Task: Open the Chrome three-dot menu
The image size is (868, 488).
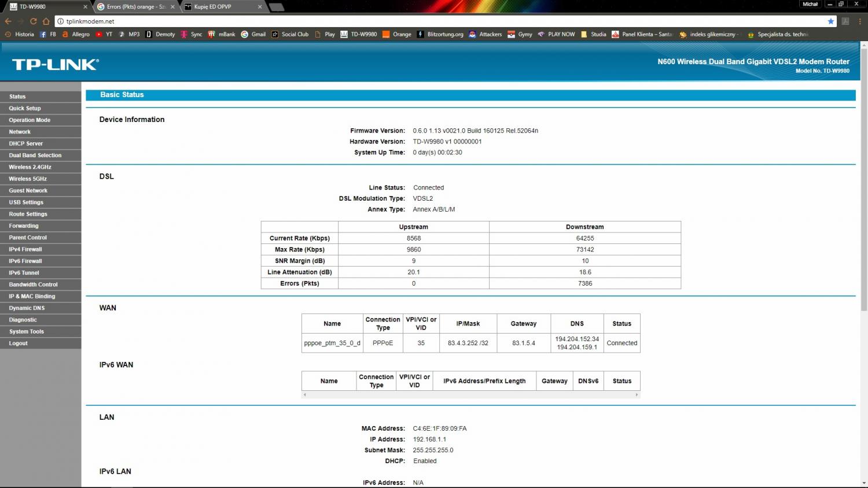Action: [860, 21]
